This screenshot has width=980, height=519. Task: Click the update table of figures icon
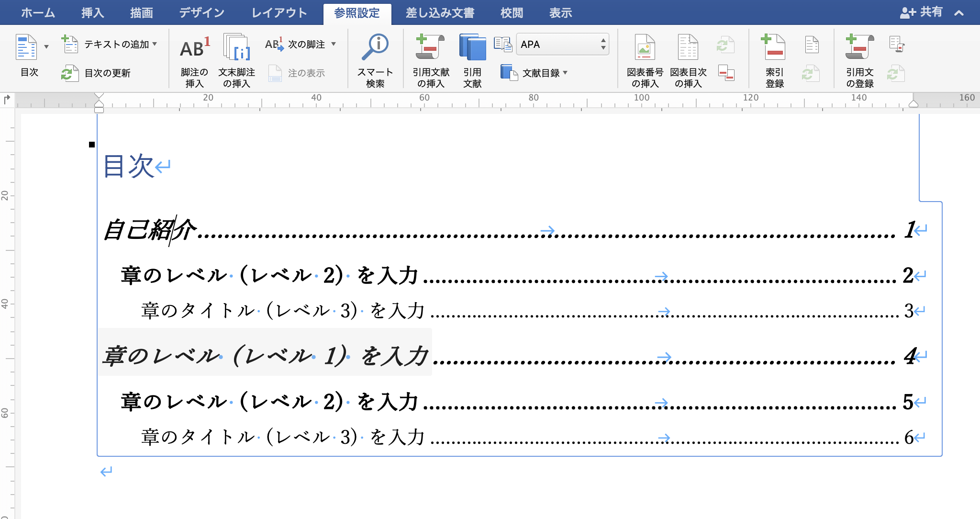(x=725, y=45)
